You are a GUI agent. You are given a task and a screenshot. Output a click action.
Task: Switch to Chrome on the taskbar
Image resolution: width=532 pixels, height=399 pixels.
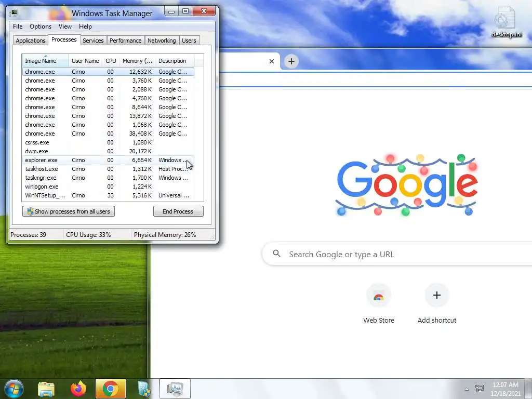pyautogui.click(x=111, y=389)
